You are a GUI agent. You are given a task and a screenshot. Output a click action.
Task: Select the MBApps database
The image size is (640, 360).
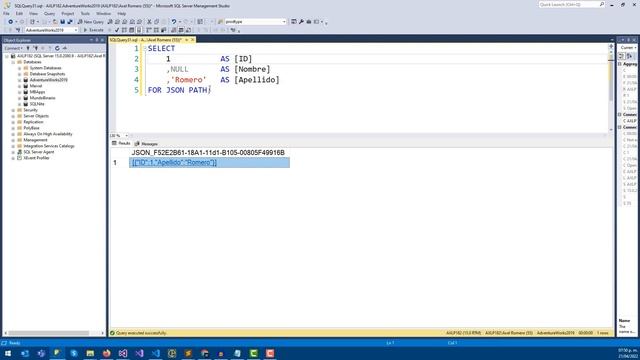37,92
